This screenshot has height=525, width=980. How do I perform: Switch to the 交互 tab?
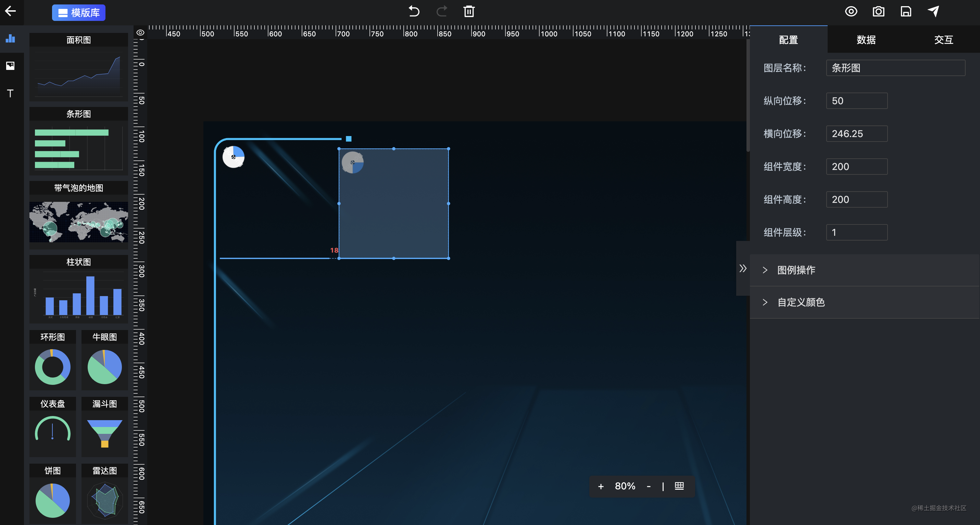pyautogui.click(x=943, y=40)
